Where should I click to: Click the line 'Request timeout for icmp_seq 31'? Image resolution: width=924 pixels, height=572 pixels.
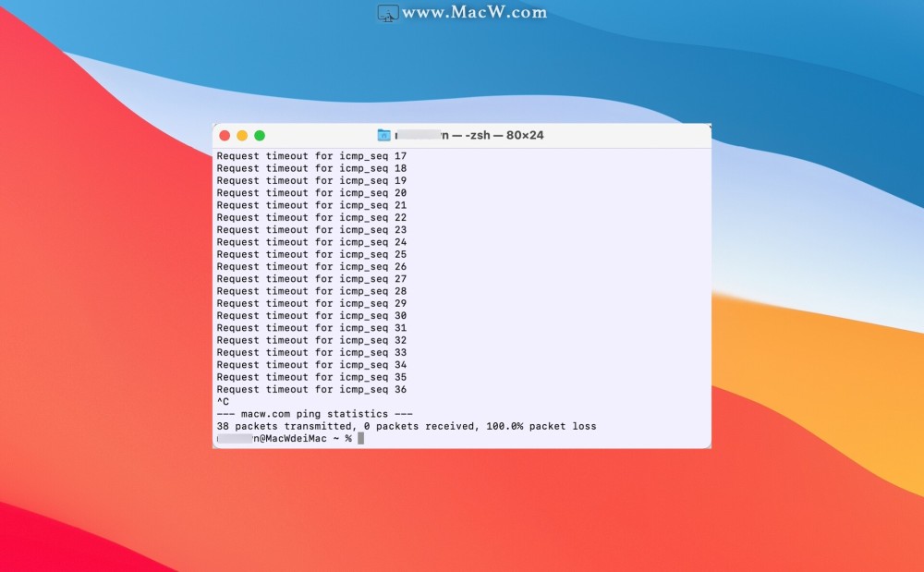pos(311,328)
